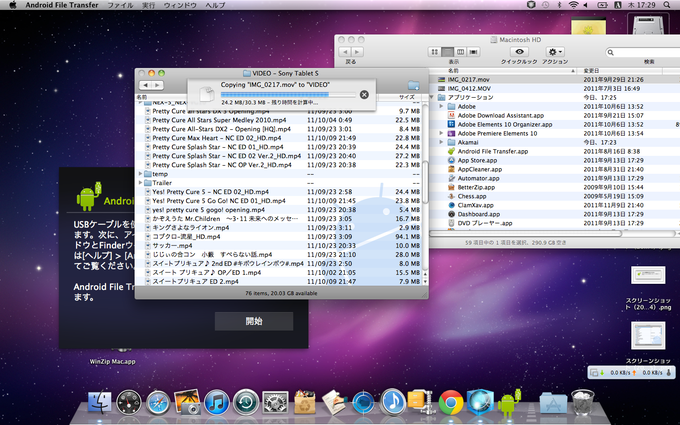Click the Finder search field
The height and width of the screenshot is (425, 680).
[644, 52]
